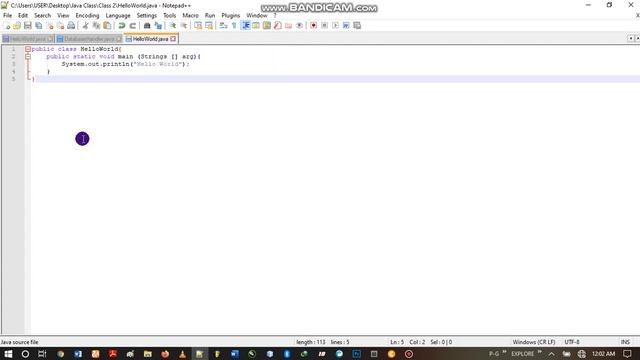Open the Edit menu
This screenshot has height=360, width=640.
(x=23, y=16)
